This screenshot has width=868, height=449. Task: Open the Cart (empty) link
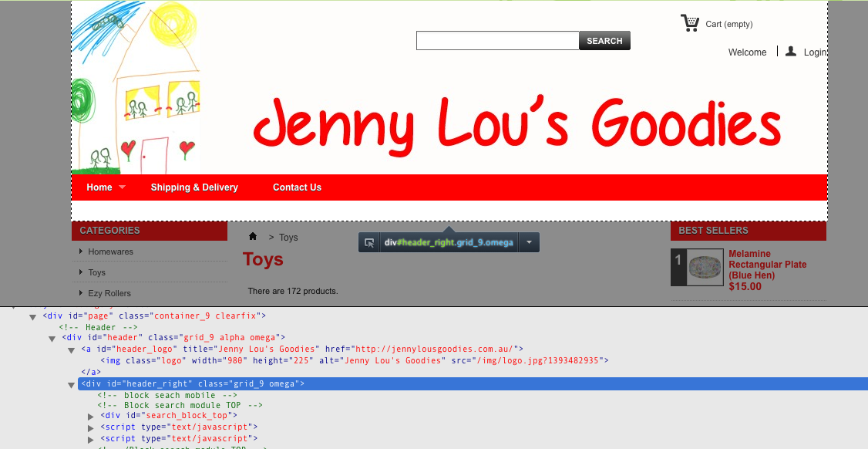(729, 24)
